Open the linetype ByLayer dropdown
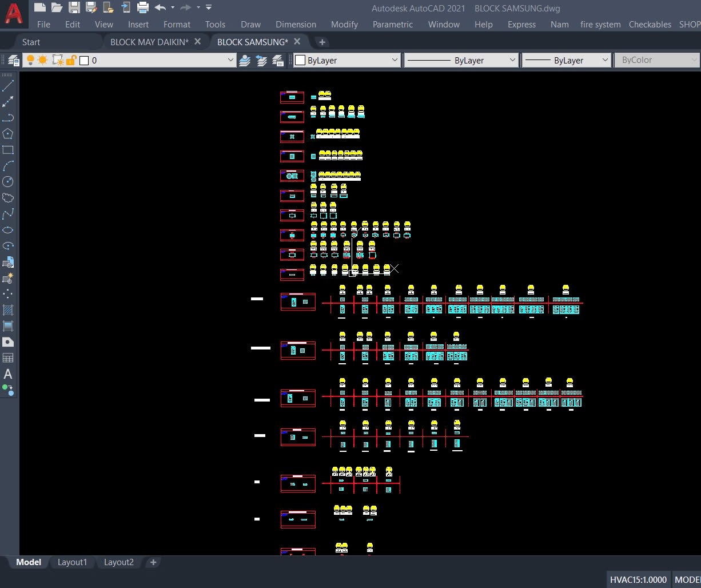Image resolution: width=701 pixels, height=588 pixels. 513,59
